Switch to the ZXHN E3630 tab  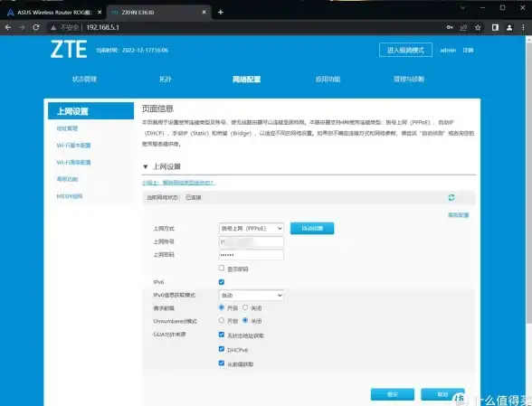click(158, 13)
